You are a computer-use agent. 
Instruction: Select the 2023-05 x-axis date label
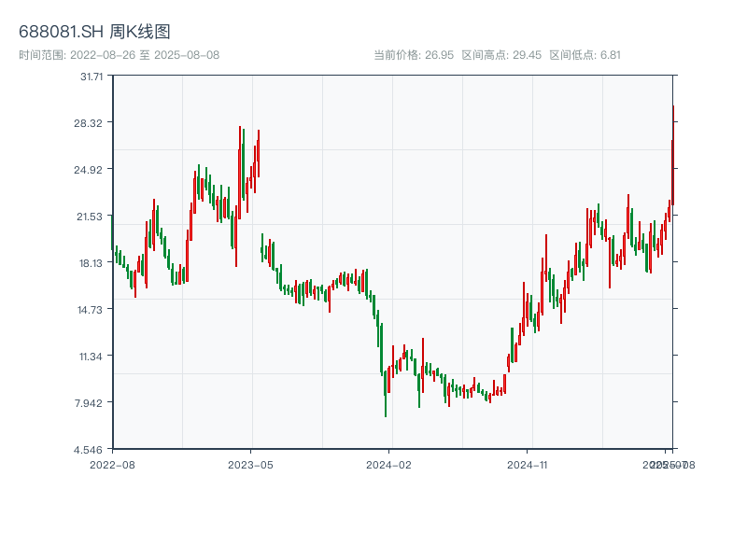click(x=250, y=464)
